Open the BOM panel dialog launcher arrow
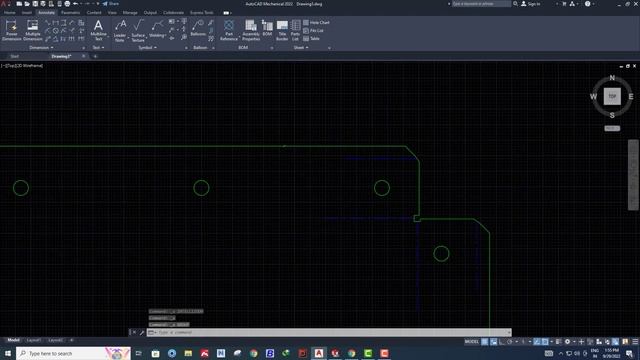Viewport: 640px width, 360px height. coord(271,48)
